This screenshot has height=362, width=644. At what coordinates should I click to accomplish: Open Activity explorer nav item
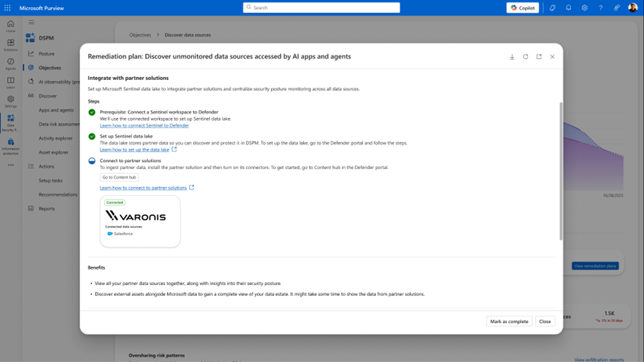pos(55,138)
